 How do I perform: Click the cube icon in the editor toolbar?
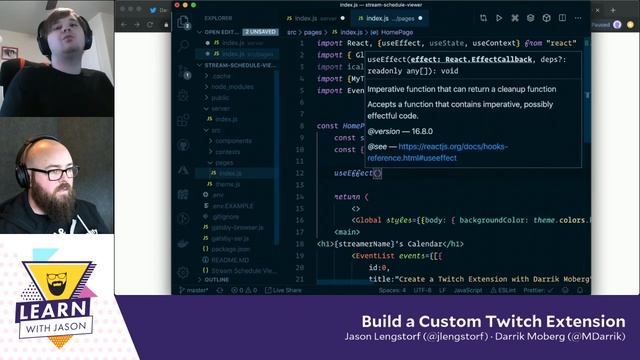[x=547, y=18]
